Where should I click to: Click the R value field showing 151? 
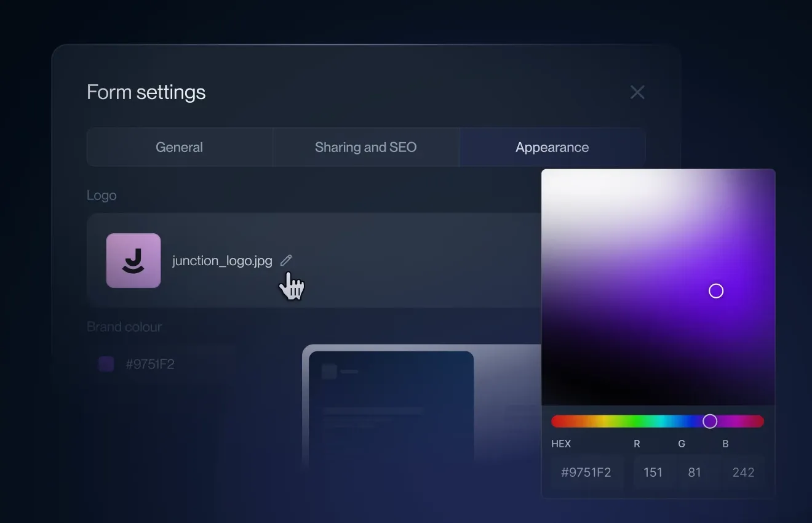point(653,473)
